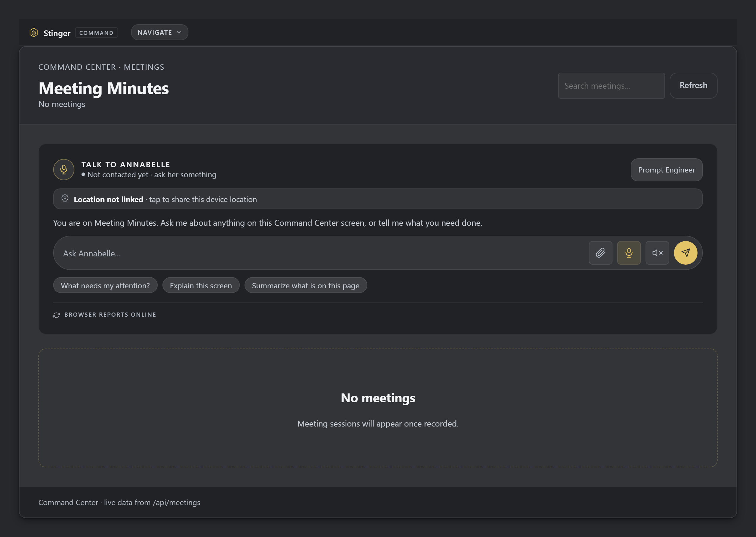The height and width of the screenshot is (537, 756).
Task: Open the Navigate dropdown menu
Action: pyautogui.click(x=160, y=32)
